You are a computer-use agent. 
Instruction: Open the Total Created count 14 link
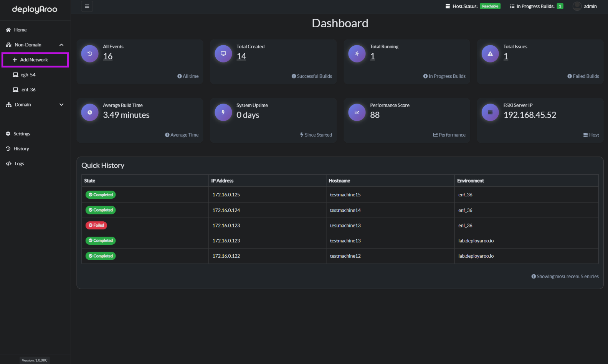click(241, 56)
